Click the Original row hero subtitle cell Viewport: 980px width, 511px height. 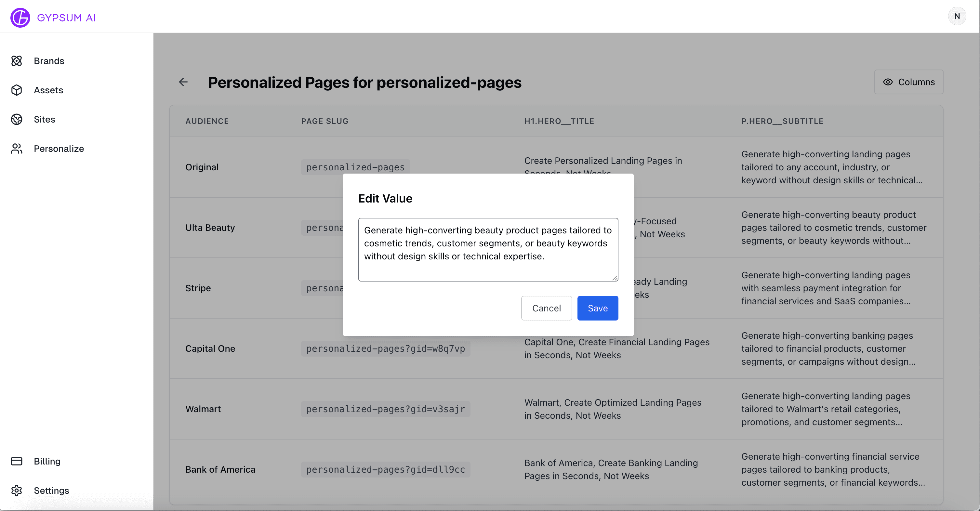click(832, 167)
